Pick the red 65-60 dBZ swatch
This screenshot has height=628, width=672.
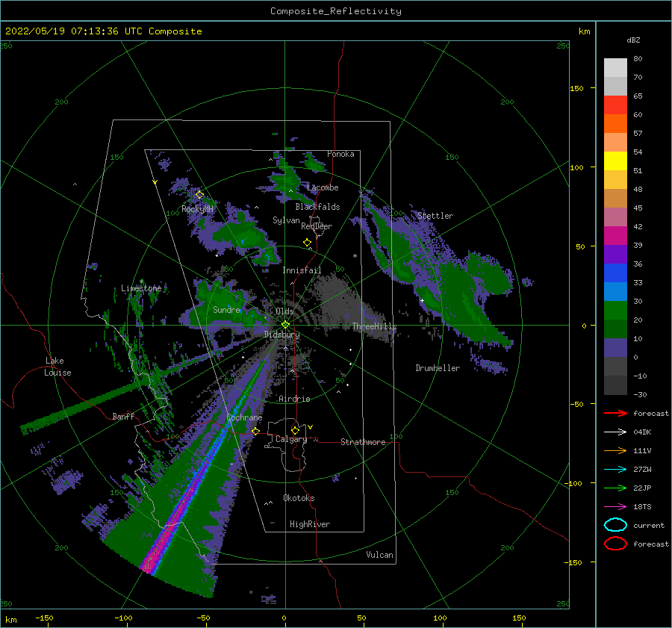pos(615,105)
